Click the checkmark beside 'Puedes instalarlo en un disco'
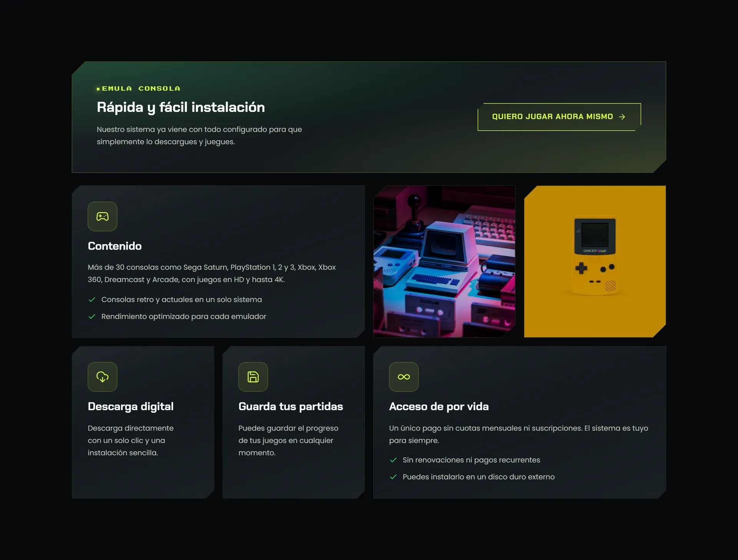 pyautogui.click(x=393, y=477)
